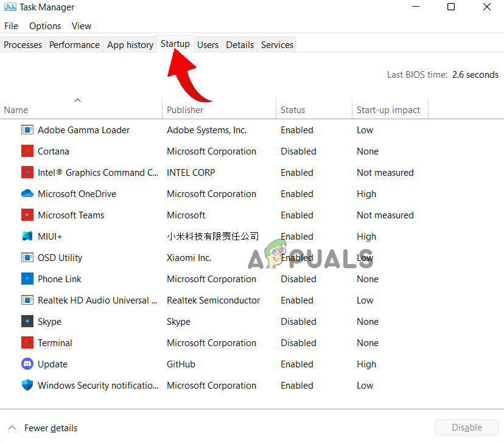Click High impact in the Microsoft OneDrive row

(366, 194)
